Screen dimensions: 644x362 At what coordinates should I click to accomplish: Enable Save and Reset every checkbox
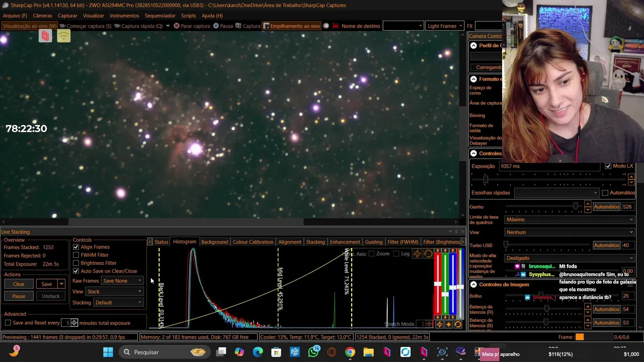pos(8,323)
